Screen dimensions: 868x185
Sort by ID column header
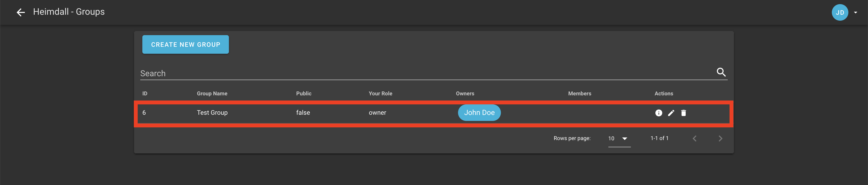pos(145,93)
